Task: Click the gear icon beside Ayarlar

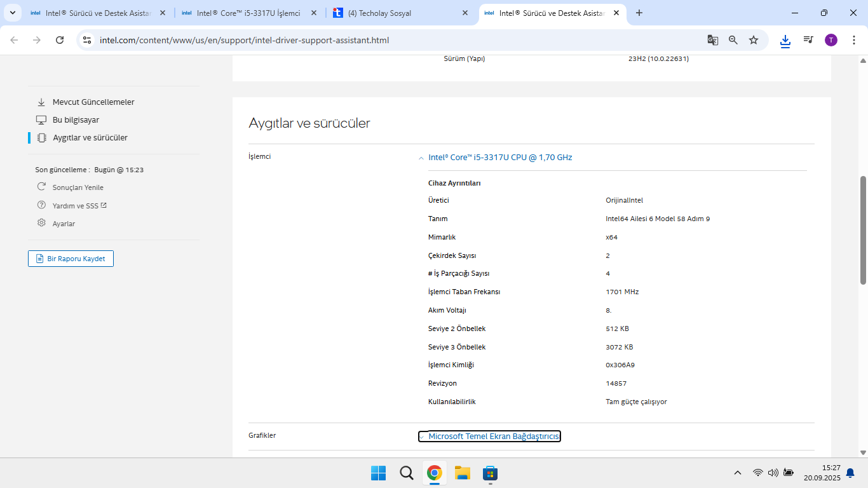Action: (41, 223)
